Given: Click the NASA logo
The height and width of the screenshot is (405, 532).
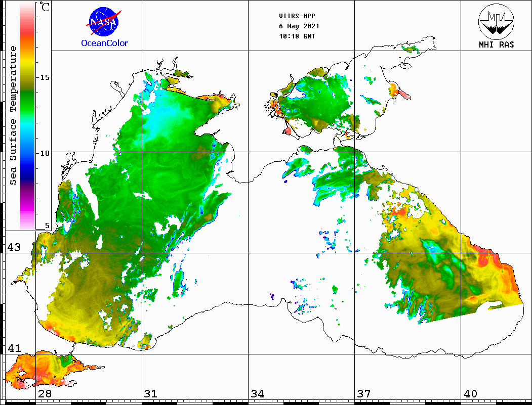Looking at the screenshot, I should (104, 22).
